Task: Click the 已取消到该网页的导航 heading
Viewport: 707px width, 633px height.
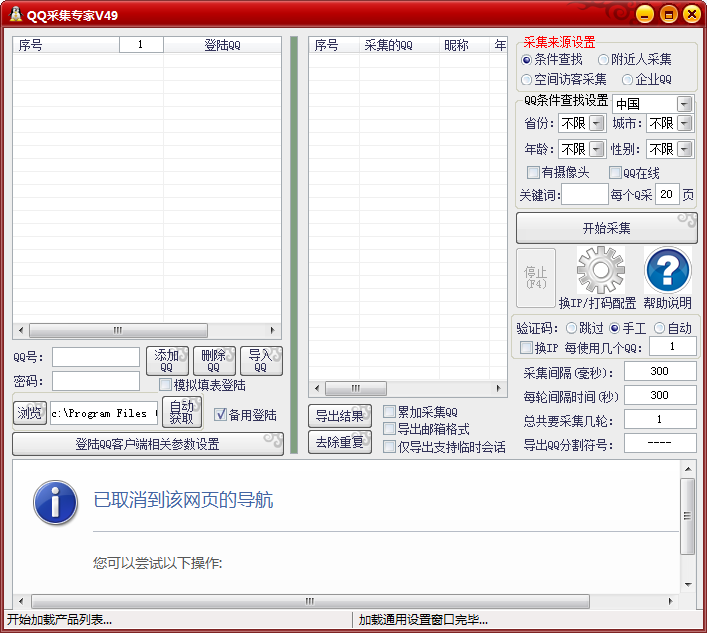Action: click(183, 500)
